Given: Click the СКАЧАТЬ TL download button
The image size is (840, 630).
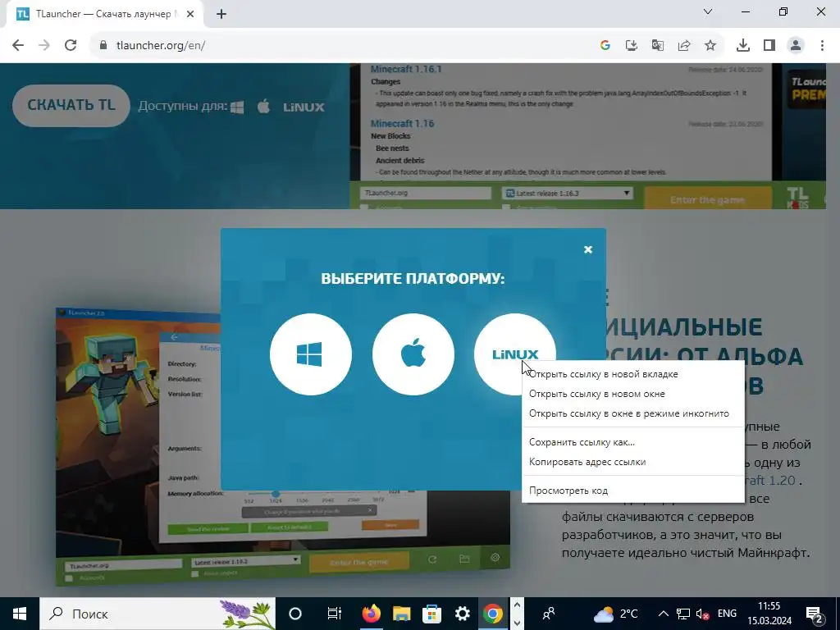Looking at the screenshot, I should pos(71,105).
